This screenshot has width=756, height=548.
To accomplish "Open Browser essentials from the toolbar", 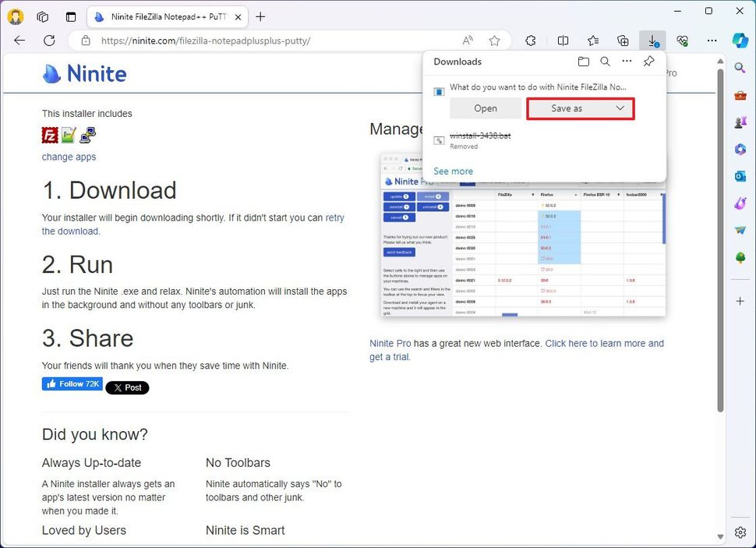I will [x=683, y=41].
